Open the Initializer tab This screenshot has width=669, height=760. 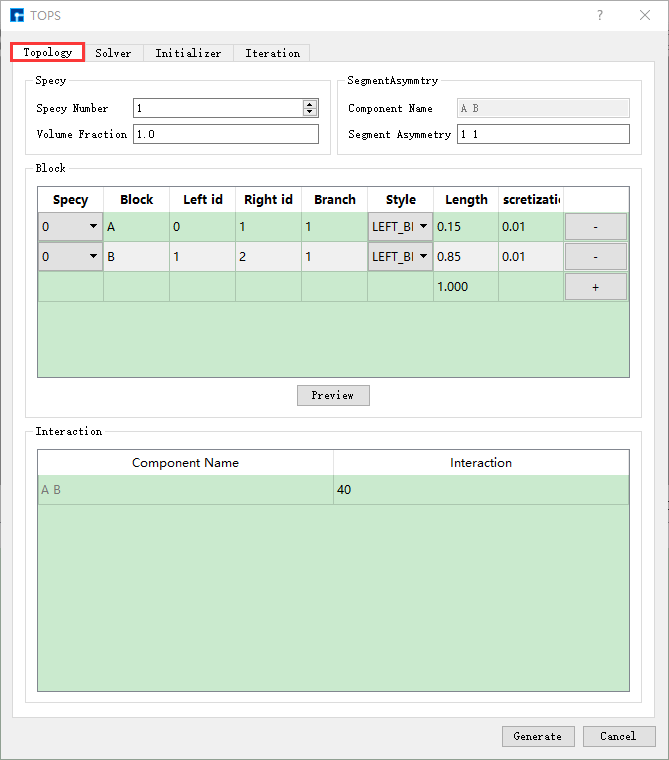(188, 53)
